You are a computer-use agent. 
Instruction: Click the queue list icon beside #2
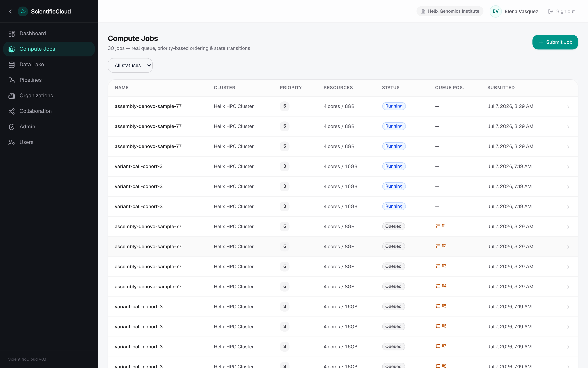coord(438,246)
